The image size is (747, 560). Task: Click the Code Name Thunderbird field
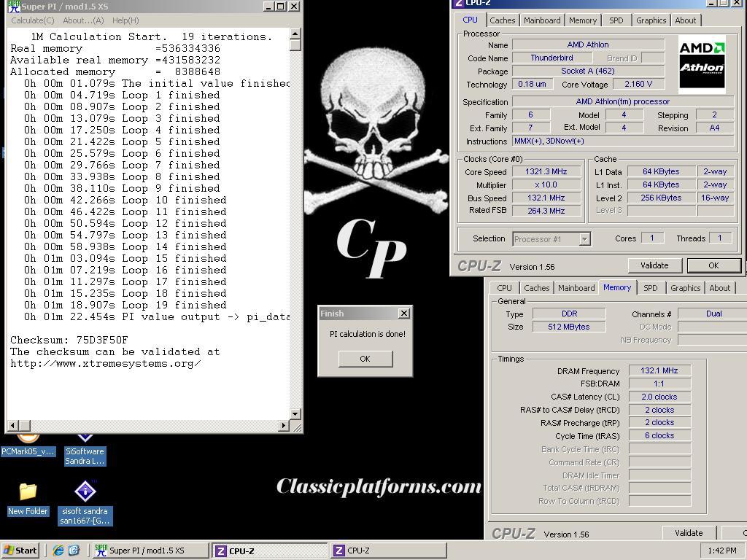(x=551, y=58)
